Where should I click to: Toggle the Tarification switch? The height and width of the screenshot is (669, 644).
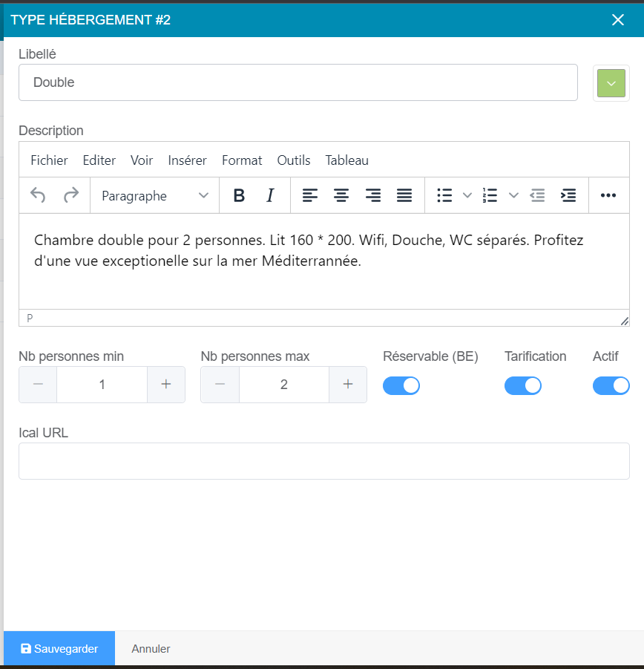[523, 385]
